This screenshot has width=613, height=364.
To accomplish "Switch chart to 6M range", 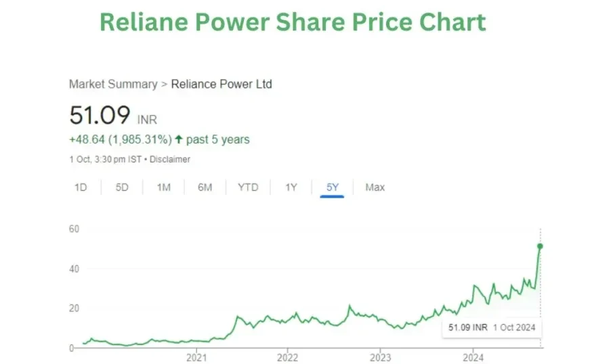I will pyautogui.click(x=205, y=187).
